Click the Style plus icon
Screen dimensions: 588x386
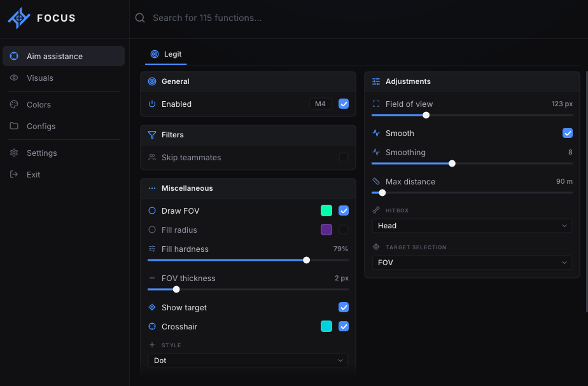[152, 345]
